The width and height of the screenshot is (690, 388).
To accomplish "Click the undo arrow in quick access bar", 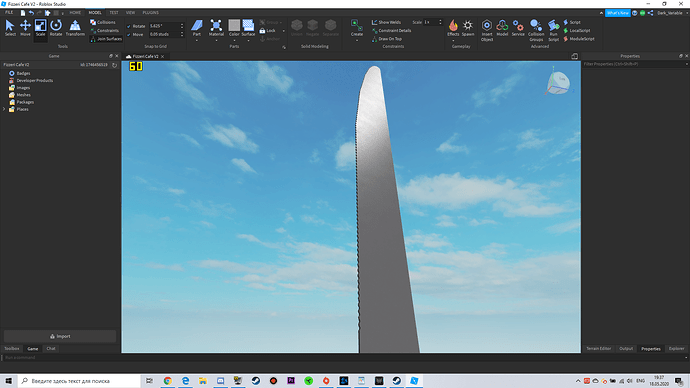I will pyautogui.click(x=31, y=13).
